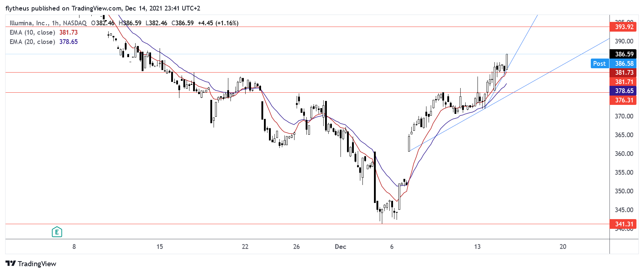Click the 390.00 price axis tick
Screen dimensions: 644x273
624,41
